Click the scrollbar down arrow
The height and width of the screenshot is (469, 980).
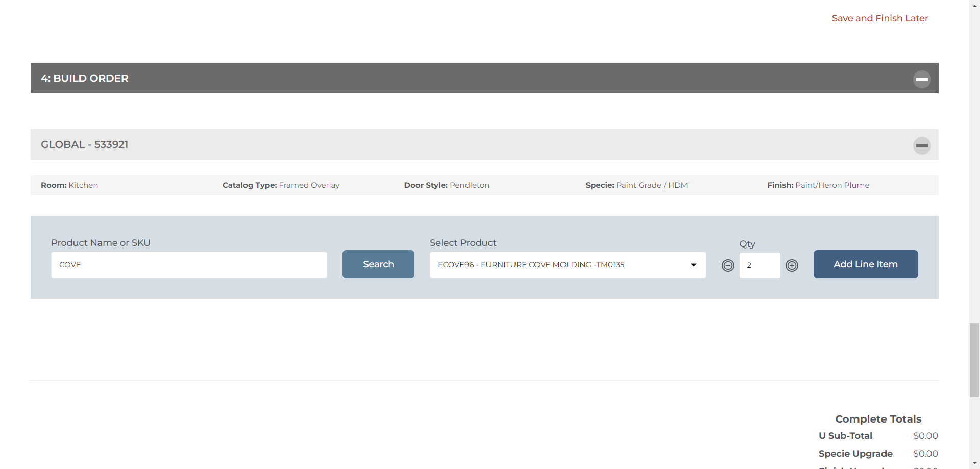[974, 463]
